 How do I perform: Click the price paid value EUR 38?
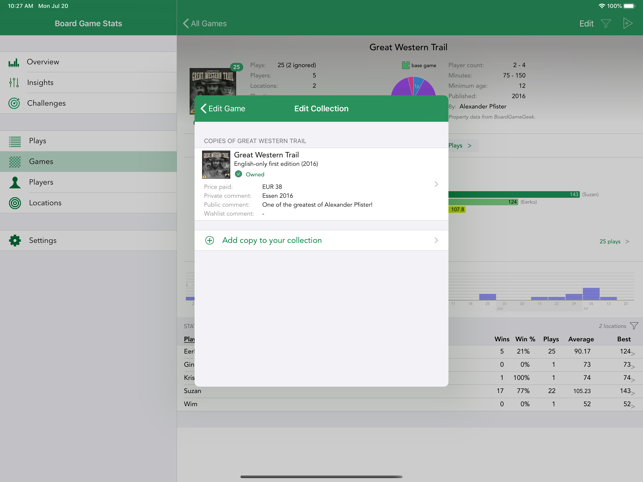(272, 187)
